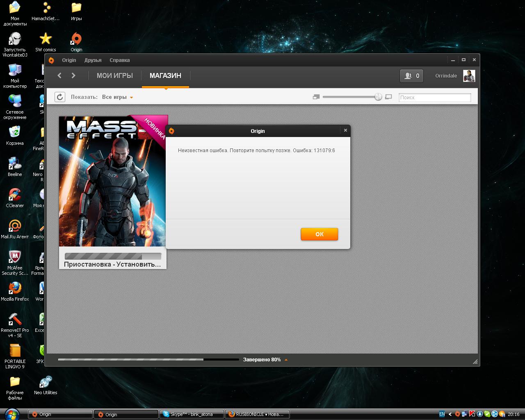This screenshot has height=420, width=525.
Task: Refresh the Origin game list
Action: tap(60, 97)
